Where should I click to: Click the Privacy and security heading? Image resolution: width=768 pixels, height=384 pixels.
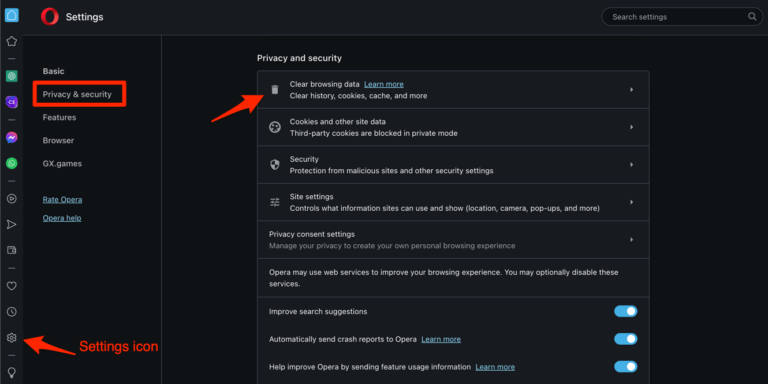299,58
